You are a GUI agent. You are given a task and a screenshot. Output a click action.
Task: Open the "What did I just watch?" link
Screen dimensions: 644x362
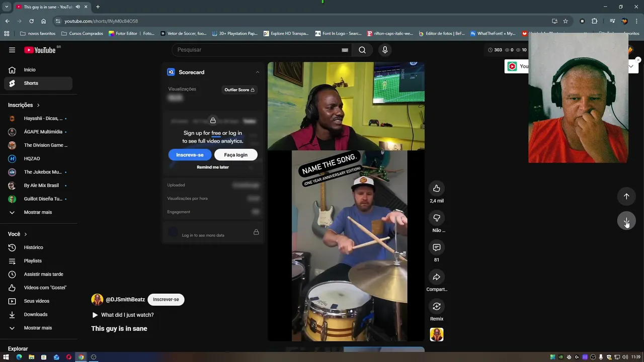click(122, 315)
